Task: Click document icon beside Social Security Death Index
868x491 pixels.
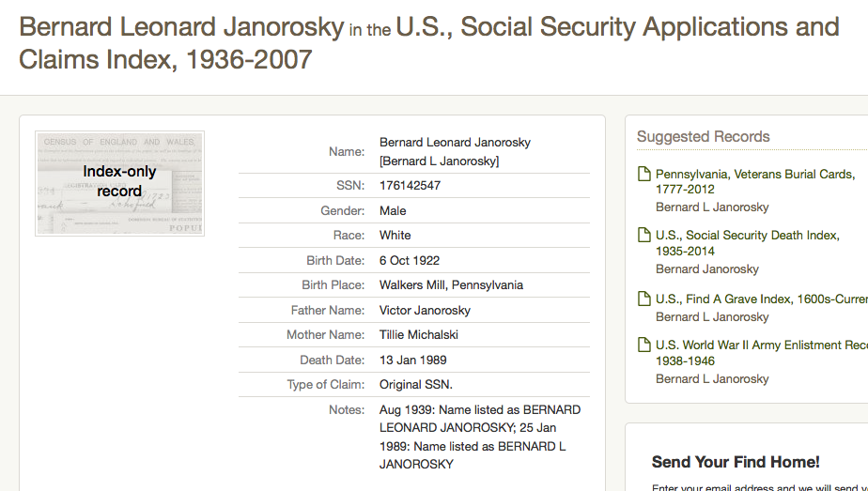Action: coord(643,236)
